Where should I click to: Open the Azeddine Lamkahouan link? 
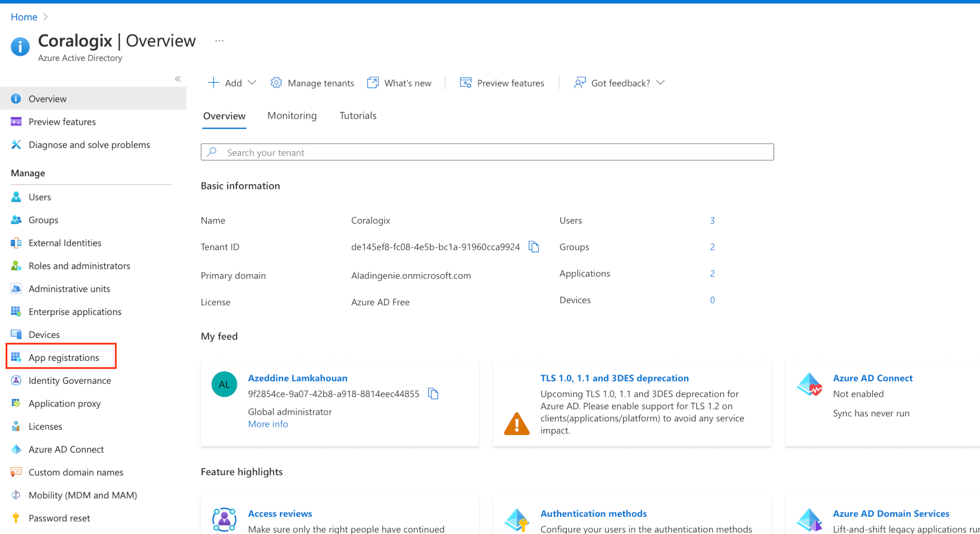tap(298, 378)
